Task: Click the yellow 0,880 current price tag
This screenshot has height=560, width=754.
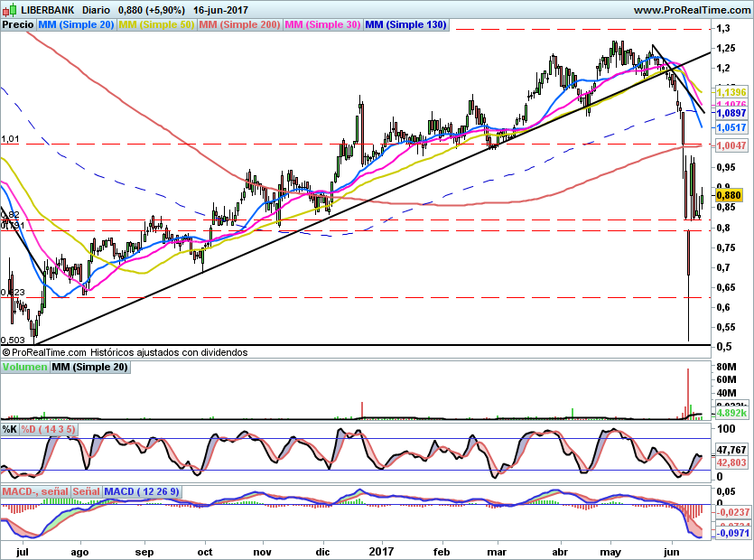Action: click(x=729, y=195)
